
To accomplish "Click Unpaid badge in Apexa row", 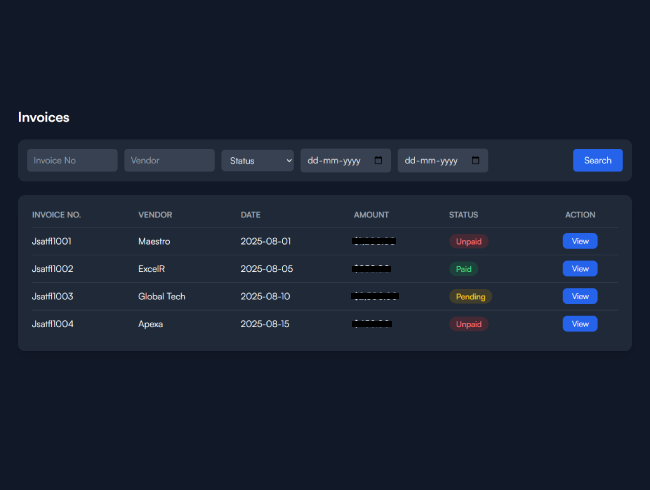I will click(x=468, y=324).
